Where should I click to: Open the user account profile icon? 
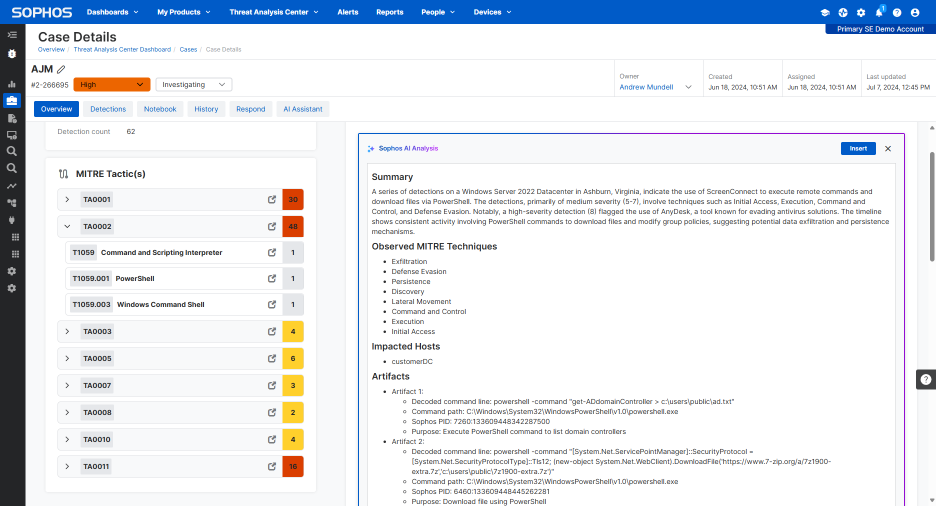point(915,12)
